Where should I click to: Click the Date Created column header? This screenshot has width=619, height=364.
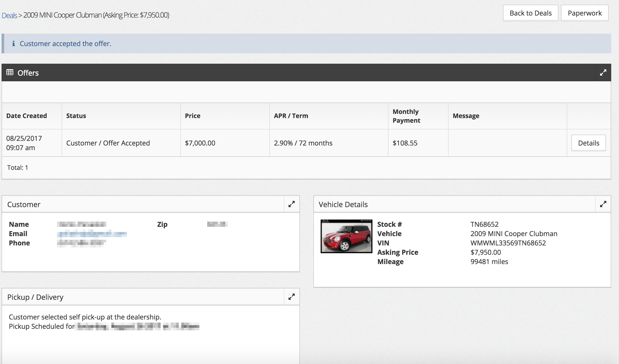[26, 116]
